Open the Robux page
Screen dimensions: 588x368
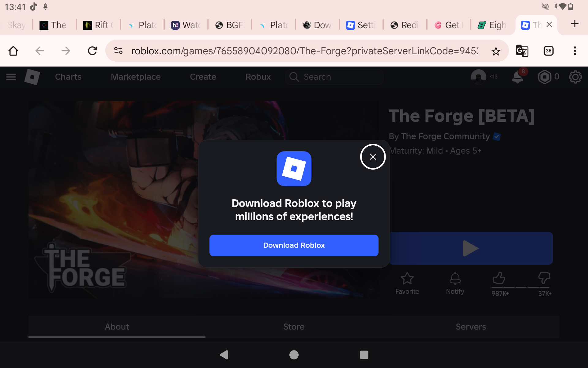(x=258, y=77)
